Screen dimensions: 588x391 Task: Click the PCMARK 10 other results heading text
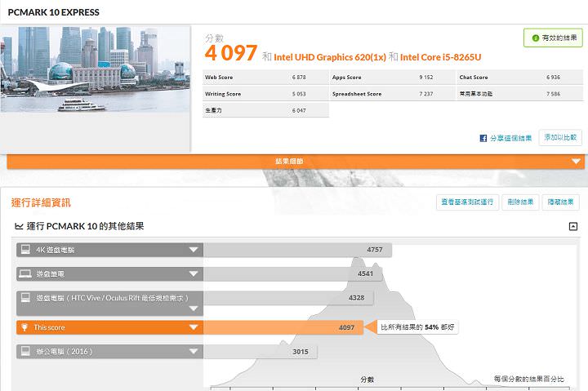[85, 226]
